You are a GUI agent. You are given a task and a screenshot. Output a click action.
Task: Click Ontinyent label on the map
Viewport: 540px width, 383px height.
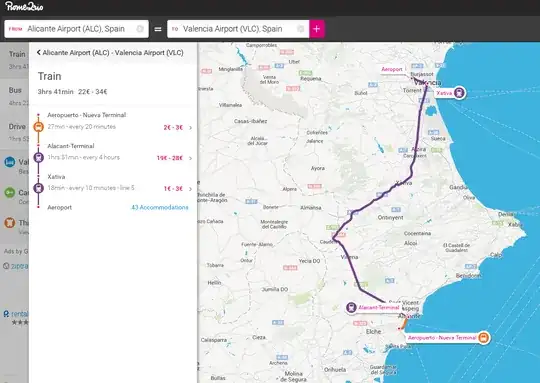[x=390, y=218]
